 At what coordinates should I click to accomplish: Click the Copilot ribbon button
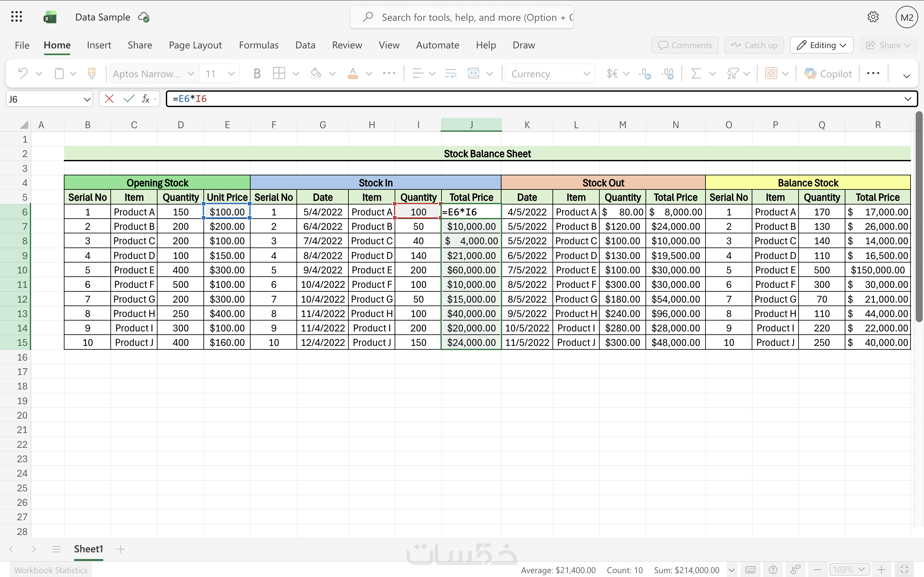828,73
